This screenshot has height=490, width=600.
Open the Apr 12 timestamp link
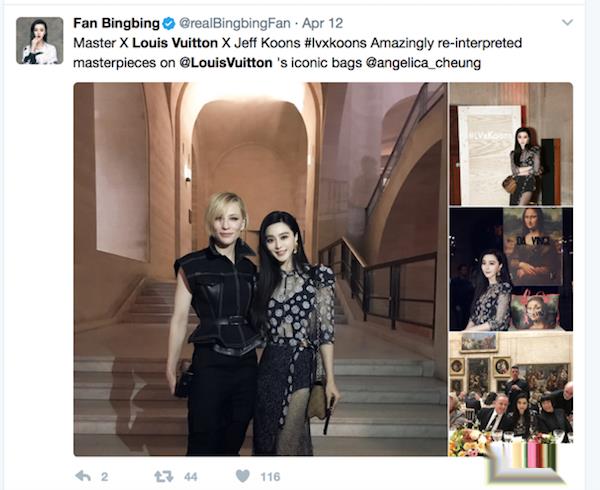pyautogui.click(x=323, y=23)
